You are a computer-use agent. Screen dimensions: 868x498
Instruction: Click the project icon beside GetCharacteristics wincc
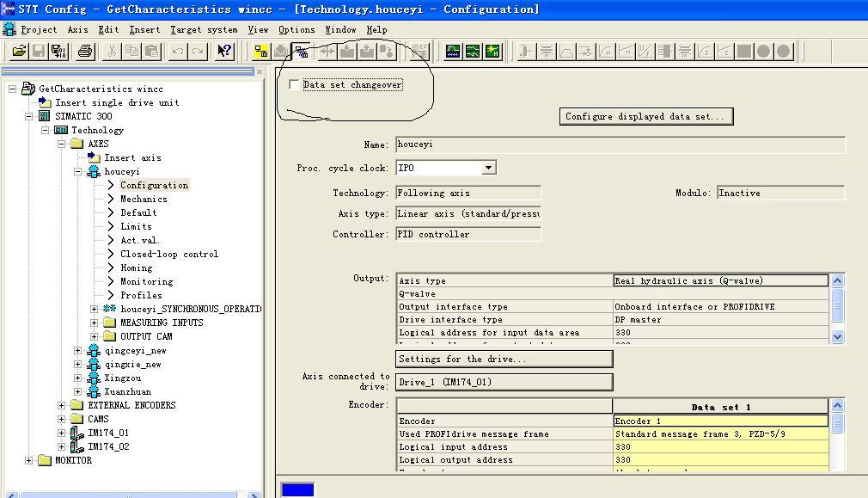click(28, 89)
